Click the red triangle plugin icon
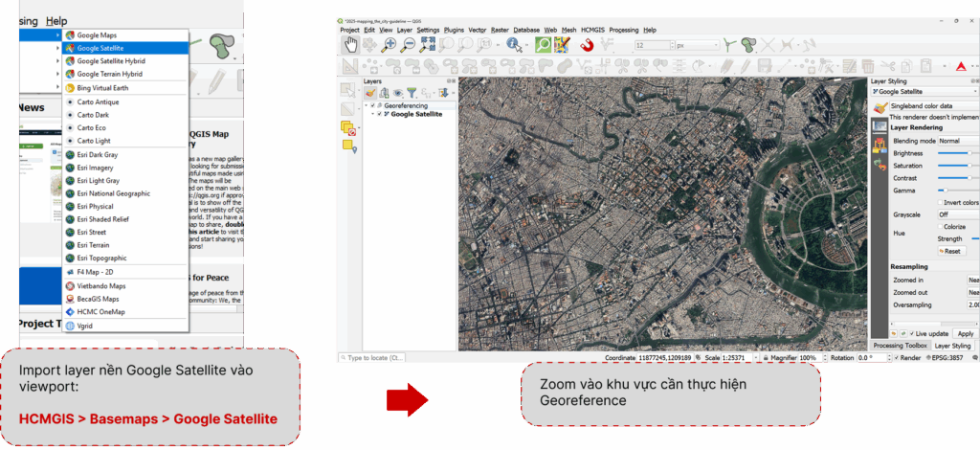Screen dimensions: 980x450 click(961, 66)
